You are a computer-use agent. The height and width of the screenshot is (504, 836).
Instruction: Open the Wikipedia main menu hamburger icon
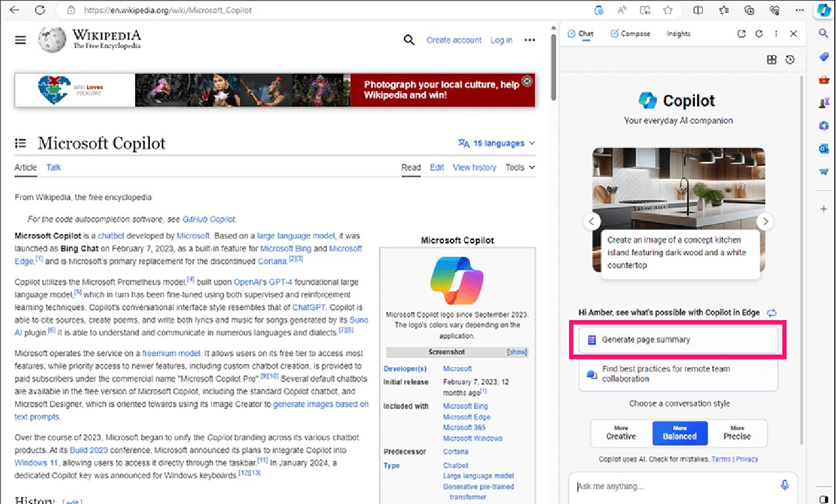click(x=20, y=40)
